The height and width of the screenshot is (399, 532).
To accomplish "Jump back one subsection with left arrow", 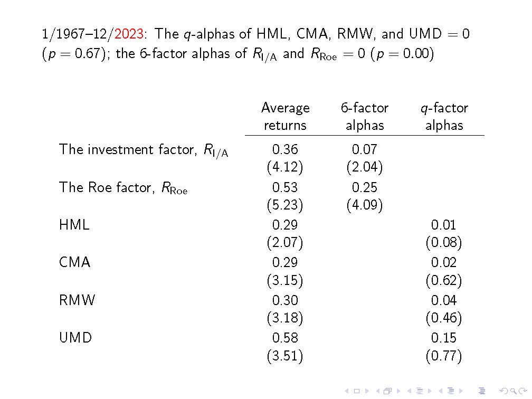I will click(x=409, y=391).
